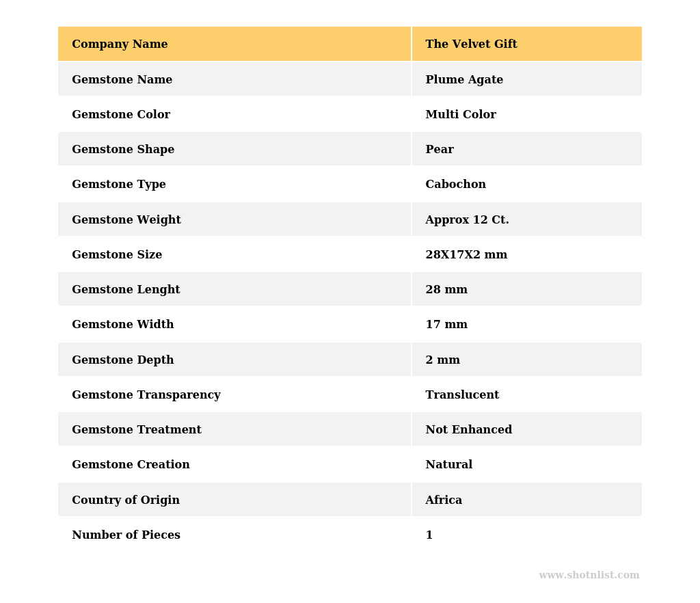
Task: Select the Gemstone Lenght label
Action: [126, 290]
